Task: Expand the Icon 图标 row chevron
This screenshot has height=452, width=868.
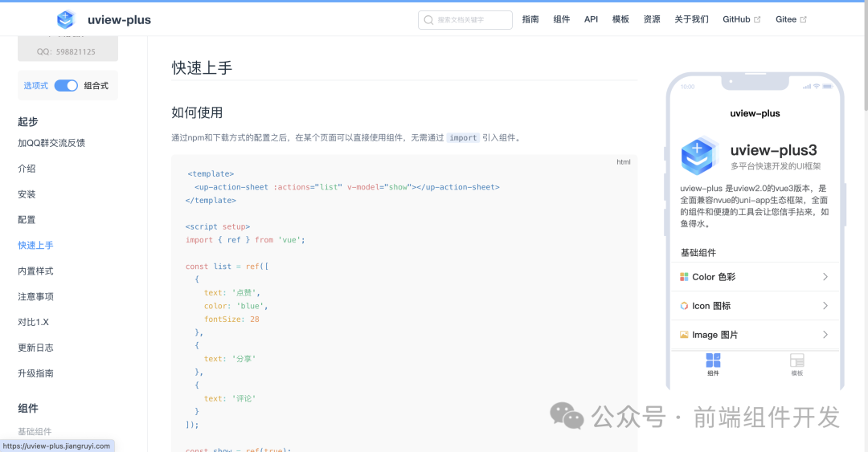Action: point(825,305)
